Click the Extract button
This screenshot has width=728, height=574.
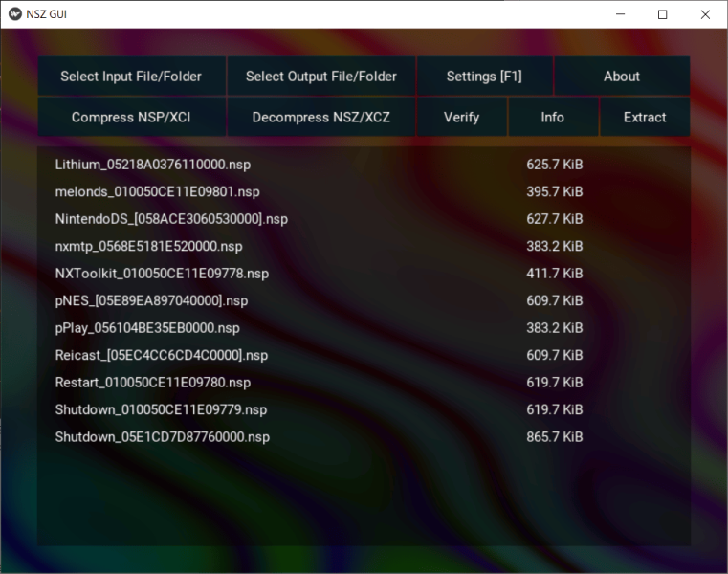pos(645,117)
